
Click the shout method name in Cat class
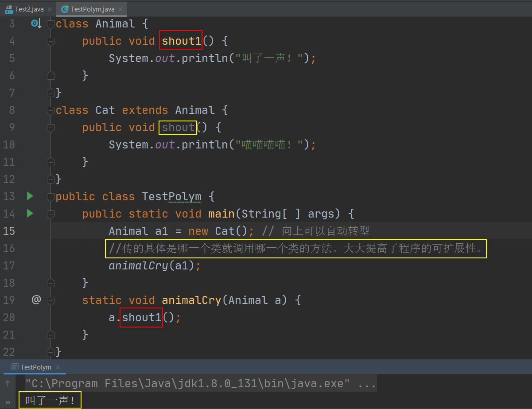(x=179, y=127)
